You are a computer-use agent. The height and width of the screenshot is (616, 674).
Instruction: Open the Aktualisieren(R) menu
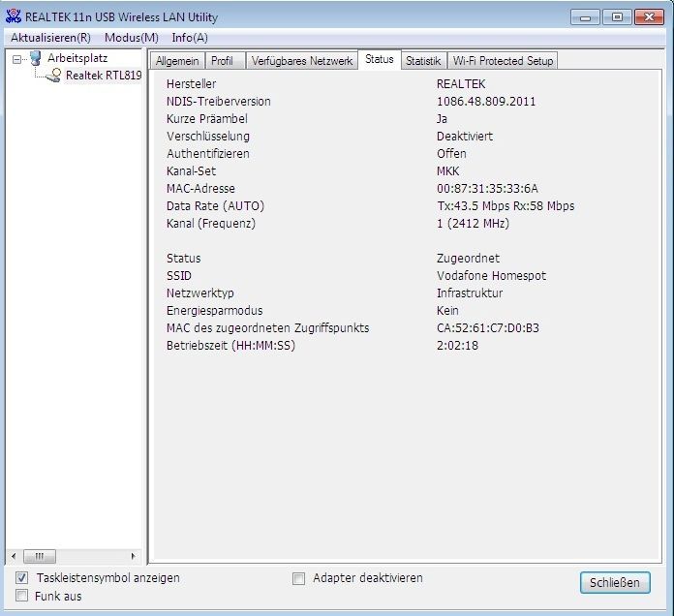click(50, 38)
